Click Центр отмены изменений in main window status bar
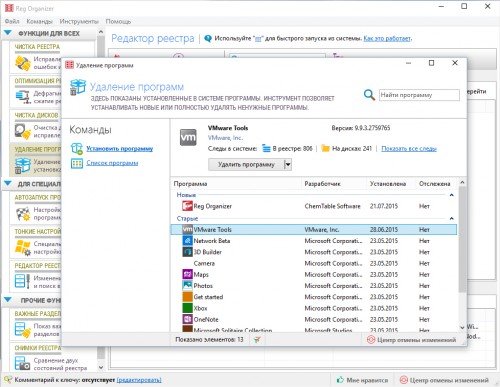500x387 pixels. [444, 380]
